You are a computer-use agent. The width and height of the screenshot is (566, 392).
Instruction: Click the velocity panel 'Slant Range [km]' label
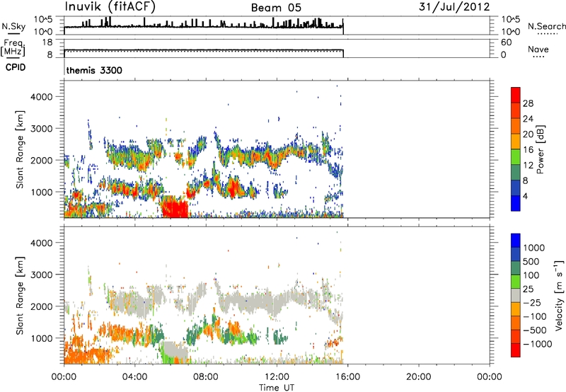[20, 295]
